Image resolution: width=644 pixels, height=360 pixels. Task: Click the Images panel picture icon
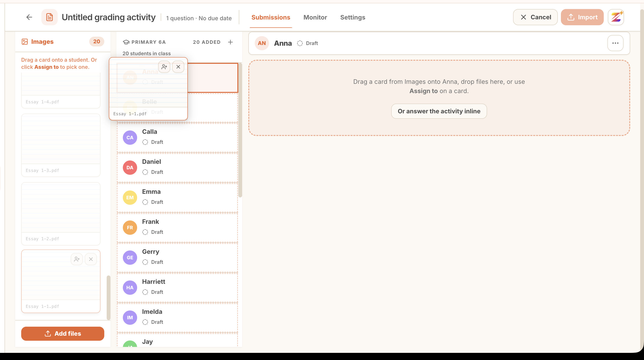[25, 41]
